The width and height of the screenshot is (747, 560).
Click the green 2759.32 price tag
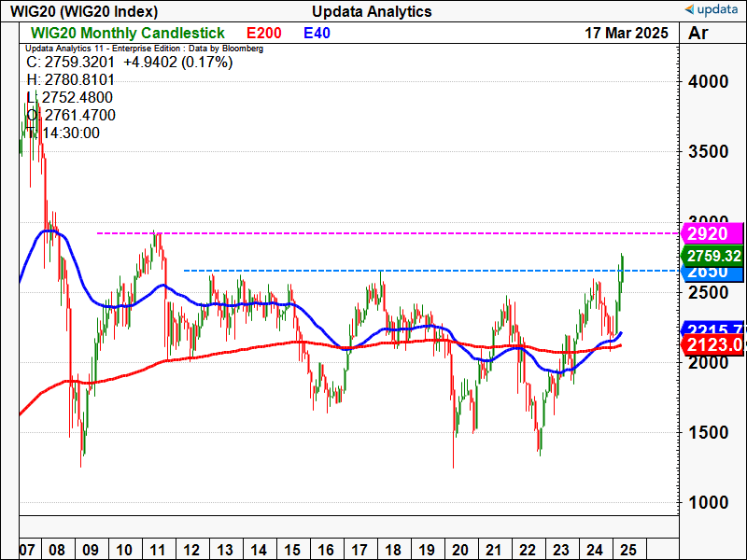pyautogui.click(x=712, y=256)
